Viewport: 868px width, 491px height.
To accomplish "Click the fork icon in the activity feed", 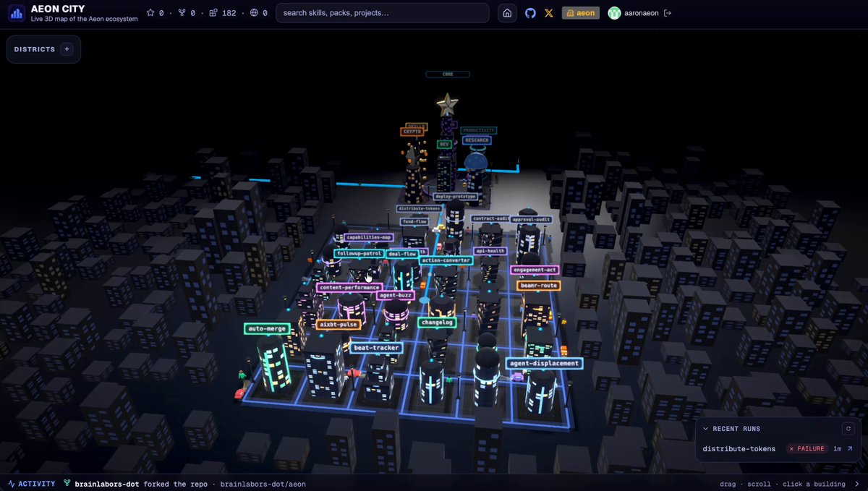I will tap(67, 484).
